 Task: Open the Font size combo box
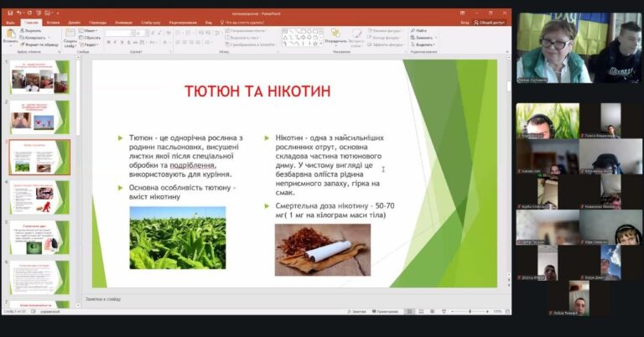click(x=142, y=33)
